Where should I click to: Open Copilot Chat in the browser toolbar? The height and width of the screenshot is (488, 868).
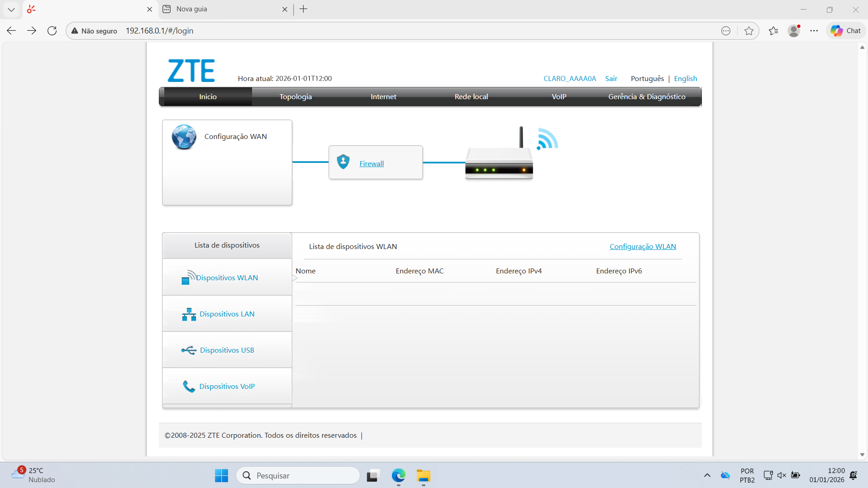tap(844, 30)
